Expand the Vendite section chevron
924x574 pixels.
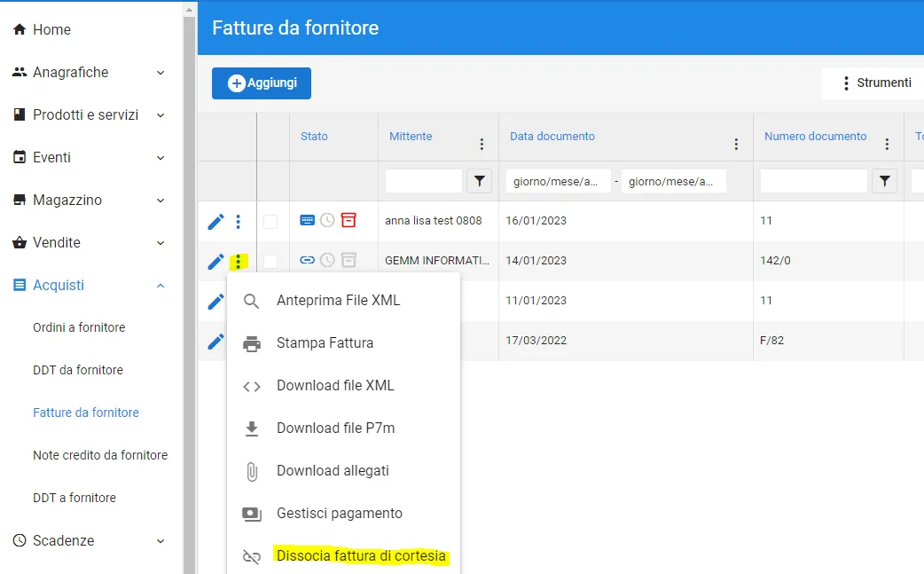tap(161, 243)
